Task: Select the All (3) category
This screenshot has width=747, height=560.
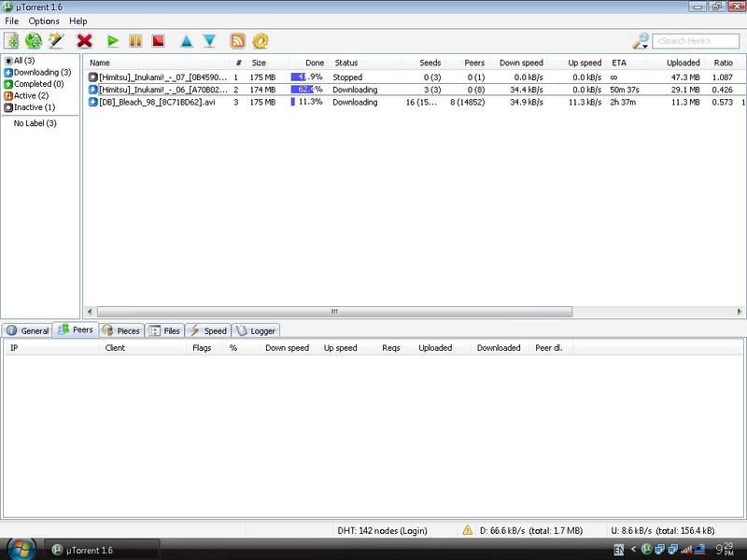Action: point(20,61)
